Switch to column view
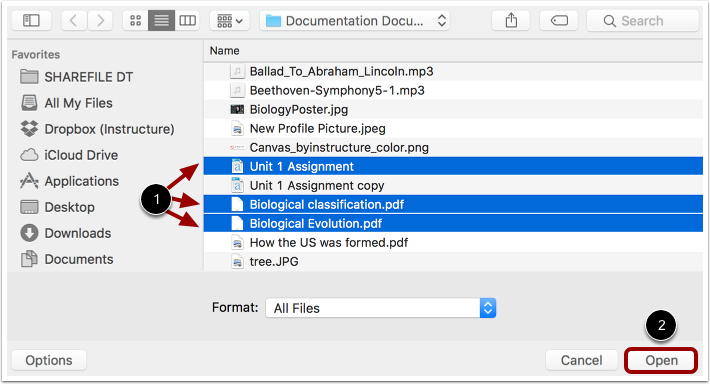The width and height of the screenshot is (710, 384). (187, 20)
